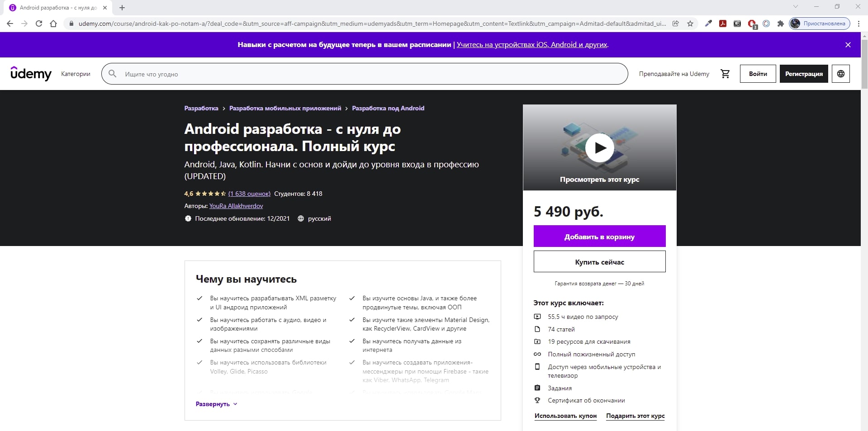Screen dimensions: 868x431
Task: Open author YouRa Allakhverdov profile
Action: (236, 206)
